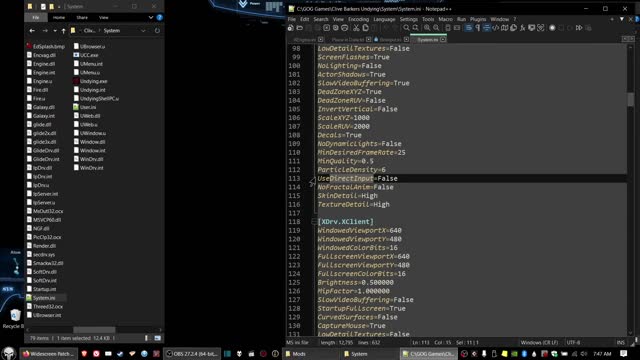Image resolution: width=640 pixels, height=360 pixels.
Task: Click the Windows (CR LF) status bar entry
Action: [539, 342]
